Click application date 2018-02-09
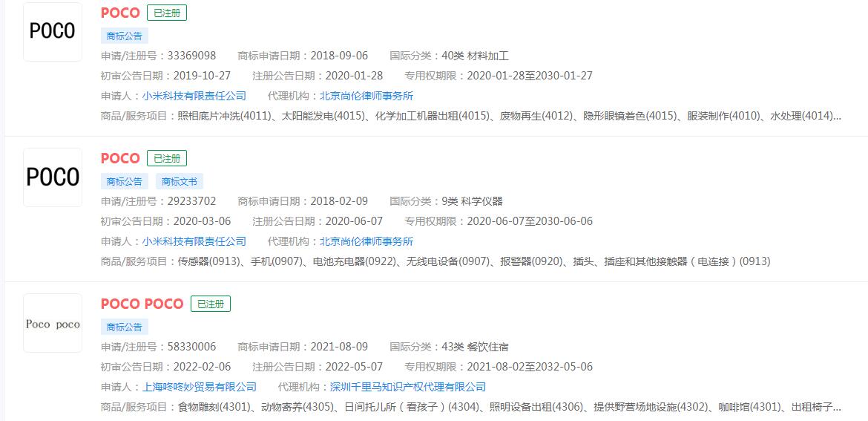The height and width of the screenshot is (421, 868). [x=339, y=201]
